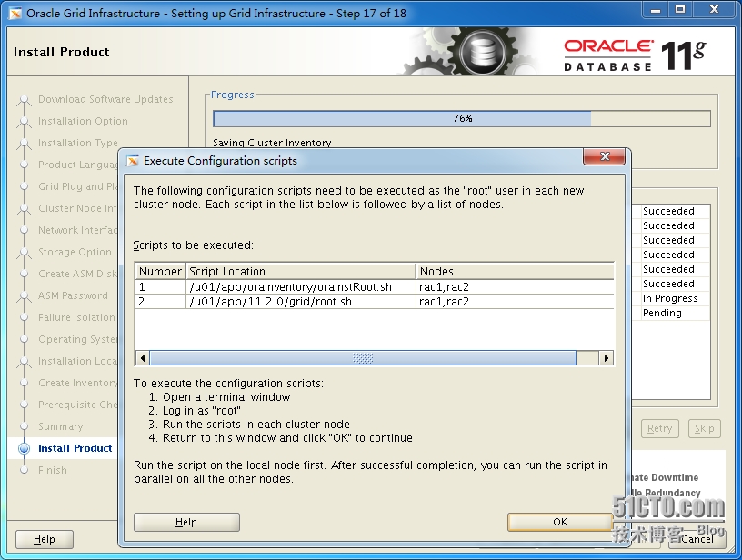Viewport: 742px width, 560px height.
Task: Click the Skip button
Action: [x=704, y=428]
